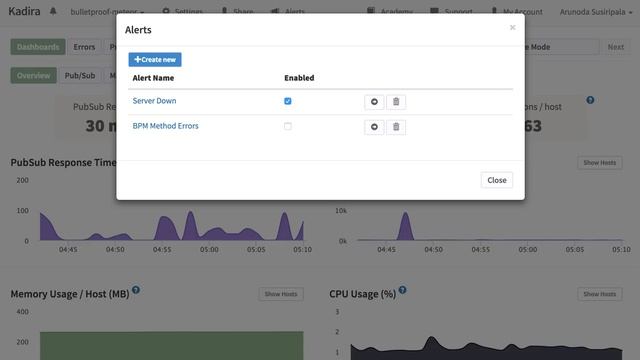Image resolution: width=640 pixels, height=360 pixels.
Task: Open My Account in the top bar
Action: (x=517, y=12)
